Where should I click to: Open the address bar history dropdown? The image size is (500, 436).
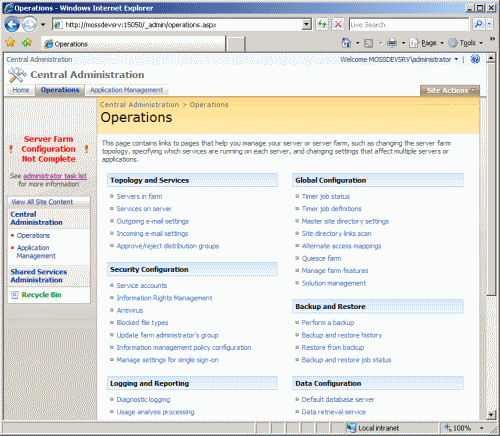(306, 25)
